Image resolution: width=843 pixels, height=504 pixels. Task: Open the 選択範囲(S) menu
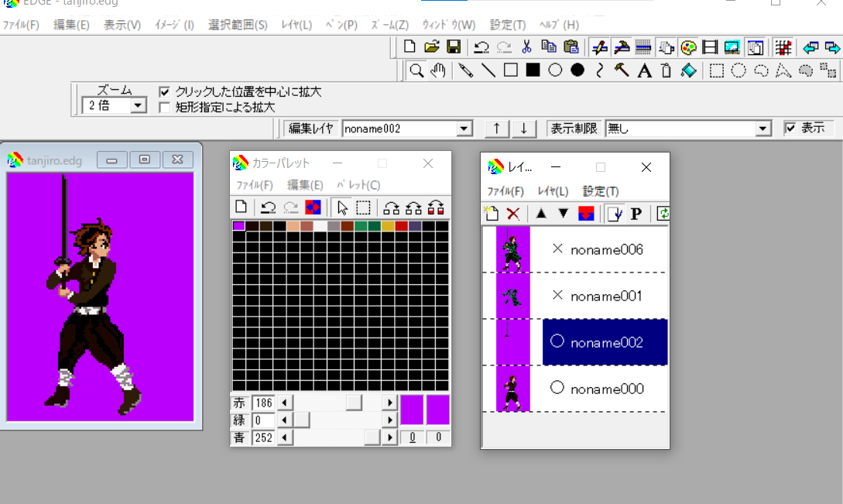(238, 25)
